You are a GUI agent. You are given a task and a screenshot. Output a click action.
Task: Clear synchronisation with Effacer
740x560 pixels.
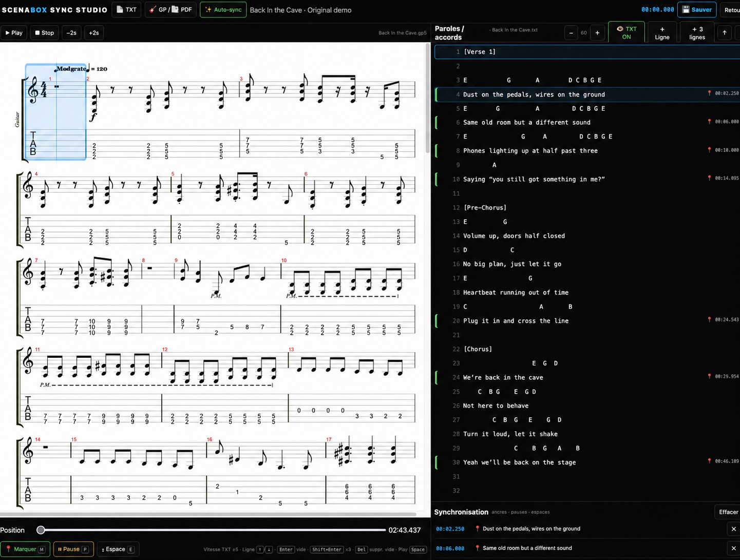coord(728,512)
